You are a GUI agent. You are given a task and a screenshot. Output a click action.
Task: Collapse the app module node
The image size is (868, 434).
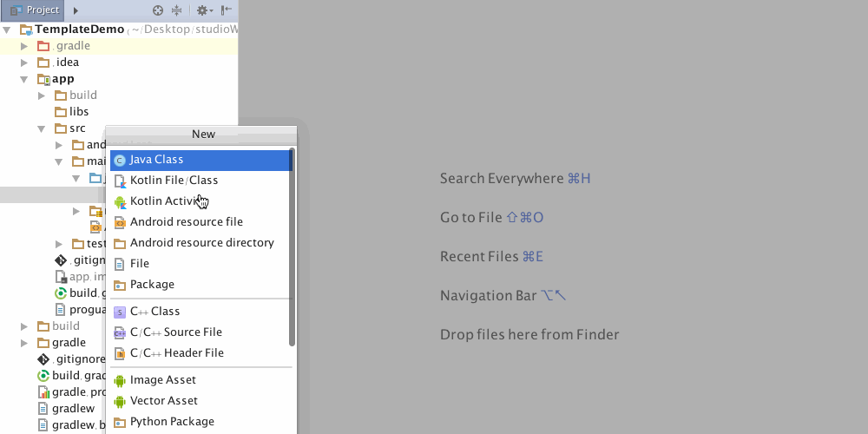tap(23, 79)
